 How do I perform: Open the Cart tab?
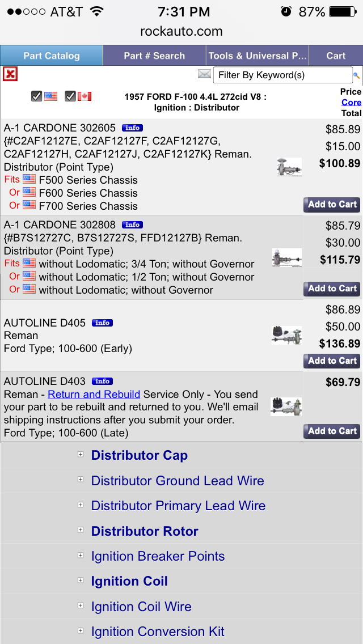[336, 56]
